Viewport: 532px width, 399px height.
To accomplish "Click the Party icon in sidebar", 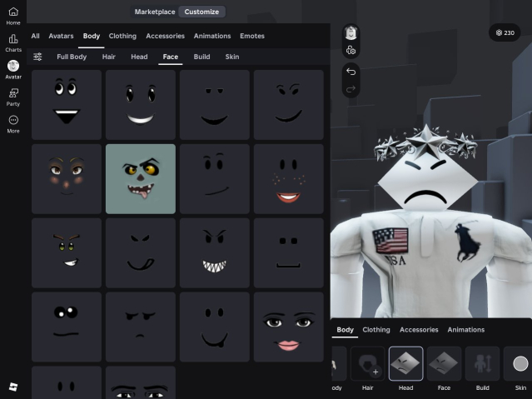I will 13,97.
